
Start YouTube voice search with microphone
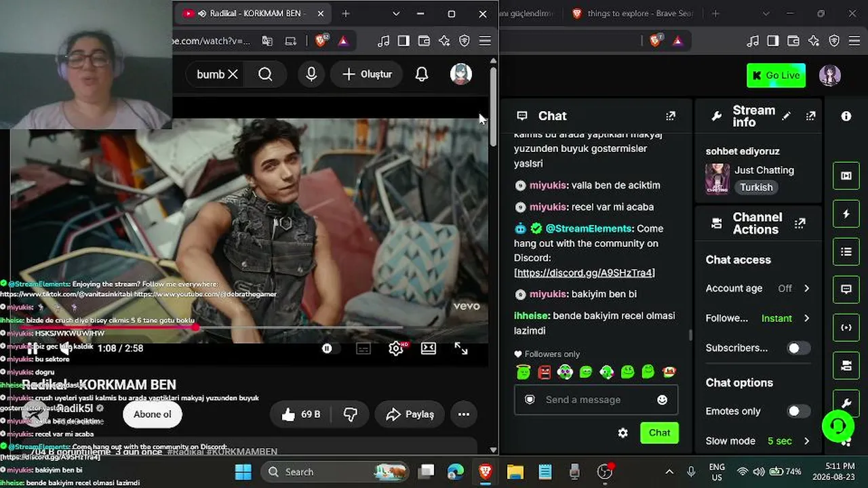(x=311, y=75)
